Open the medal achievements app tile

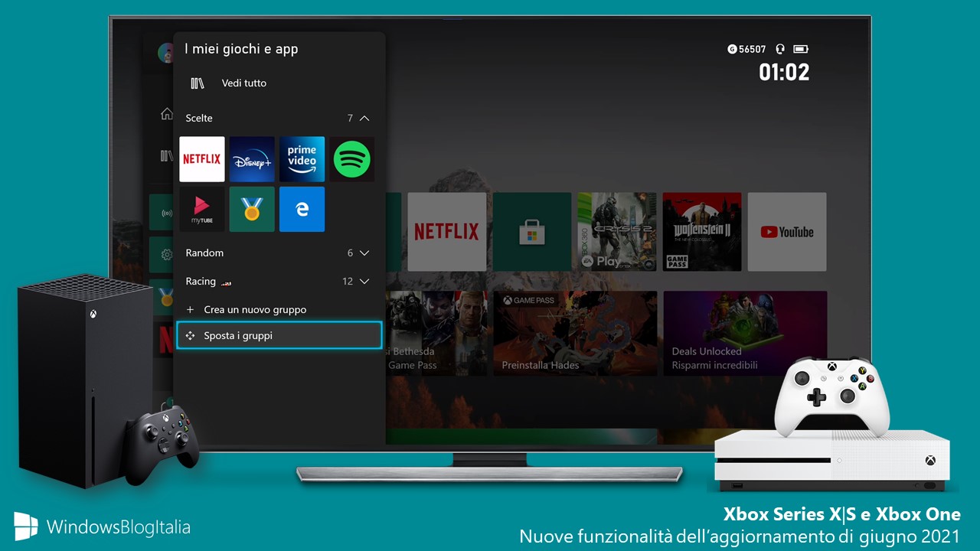click(x=252, y=209)
